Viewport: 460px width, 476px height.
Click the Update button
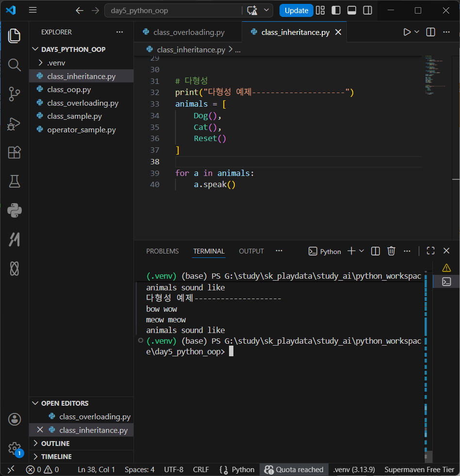(296, 11)
